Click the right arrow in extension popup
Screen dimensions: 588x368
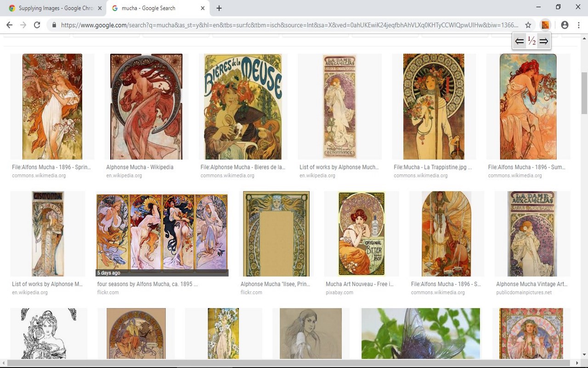(x=544, y=41)
